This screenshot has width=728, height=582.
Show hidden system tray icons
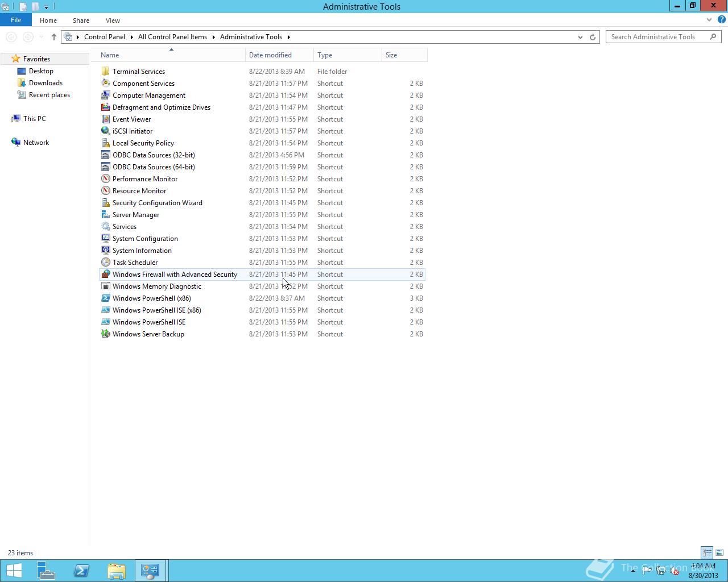(x=633, y=571)
